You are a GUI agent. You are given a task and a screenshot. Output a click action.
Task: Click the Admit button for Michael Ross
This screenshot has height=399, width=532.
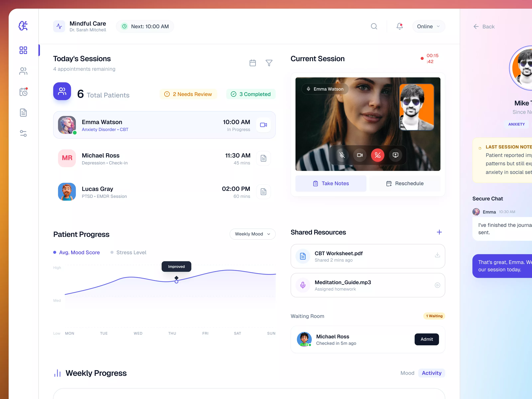click(426, 339)
